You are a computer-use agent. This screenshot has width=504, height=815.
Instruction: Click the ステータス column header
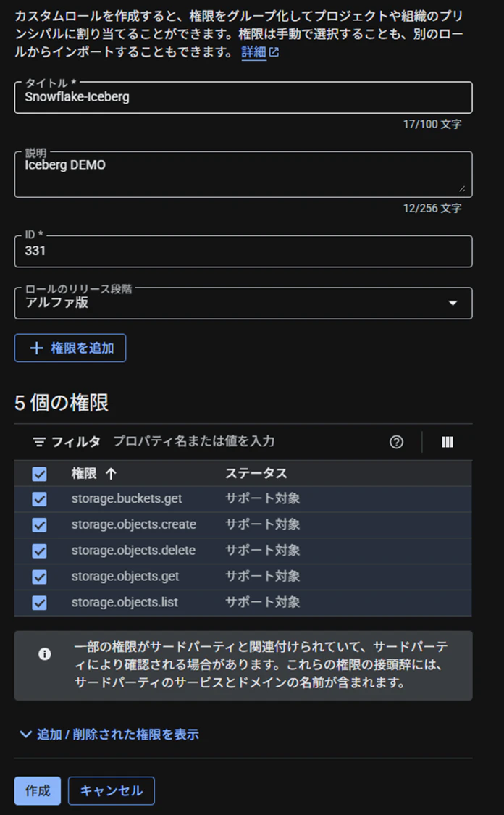pos(256,473)
